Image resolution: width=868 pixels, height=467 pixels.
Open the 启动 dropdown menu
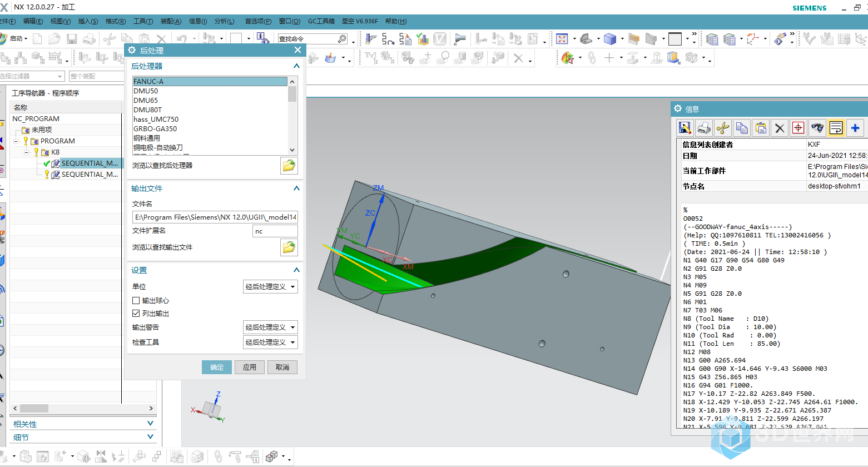coord(18,39)
